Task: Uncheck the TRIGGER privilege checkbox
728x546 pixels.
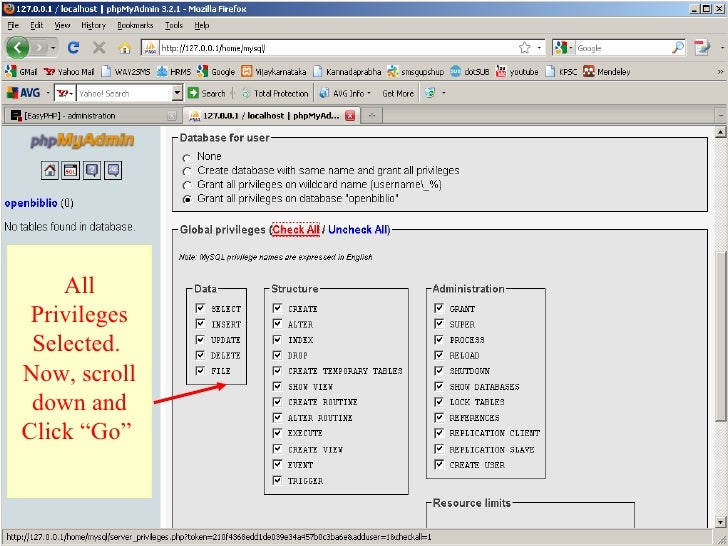Action: [x=277, y=480]
